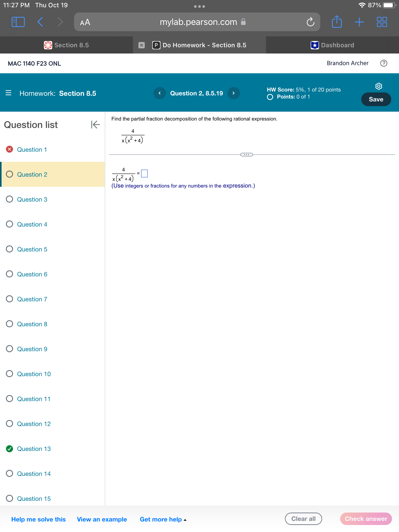
Task: Open Question 9 in the list
Action: [32, 349]
